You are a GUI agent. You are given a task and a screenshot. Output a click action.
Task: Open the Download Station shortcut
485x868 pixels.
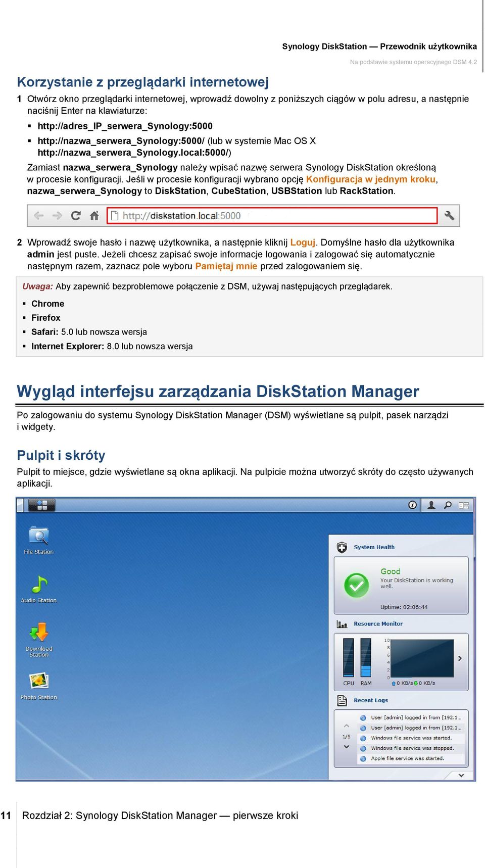39,640
